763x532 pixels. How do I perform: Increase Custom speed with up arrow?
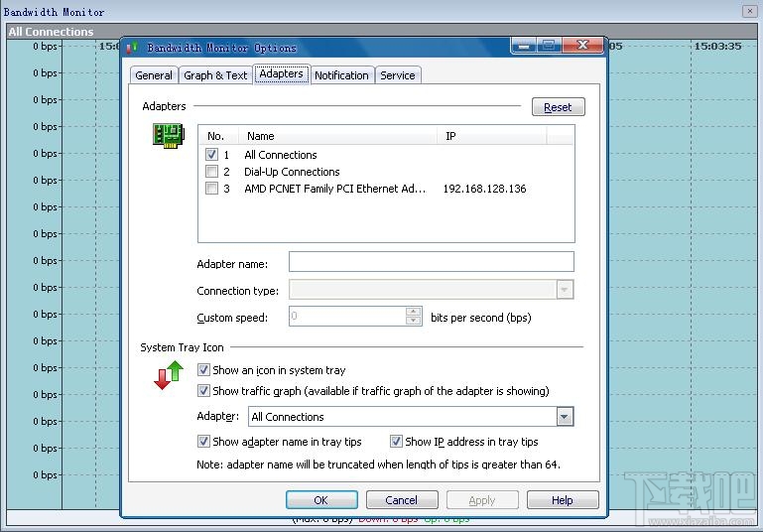pyautogui.click(x=413, y=312)
